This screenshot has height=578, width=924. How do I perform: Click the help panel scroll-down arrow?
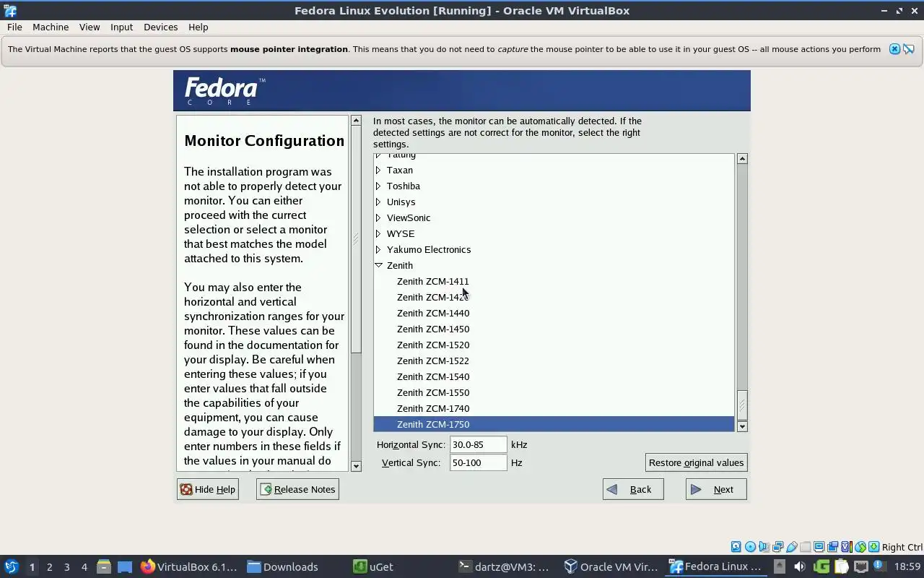[356, 466]
